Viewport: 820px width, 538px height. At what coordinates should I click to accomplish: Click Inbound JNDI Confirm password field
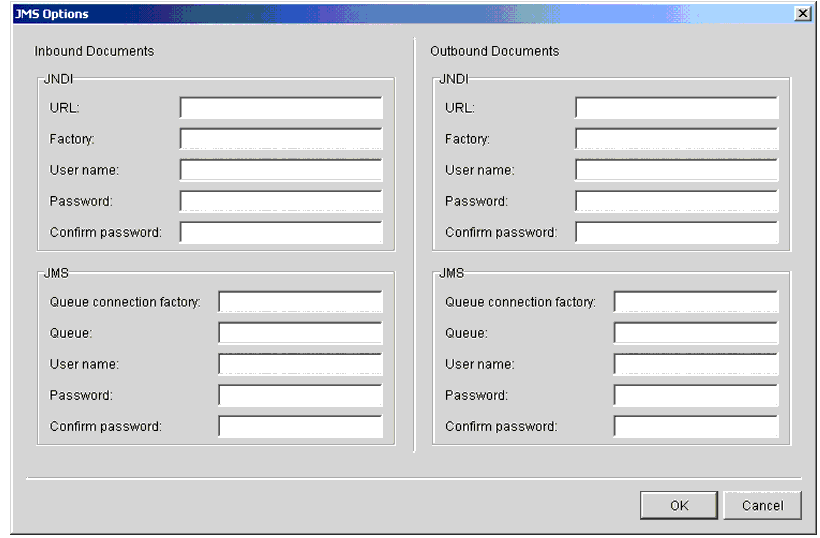[281, 232]
